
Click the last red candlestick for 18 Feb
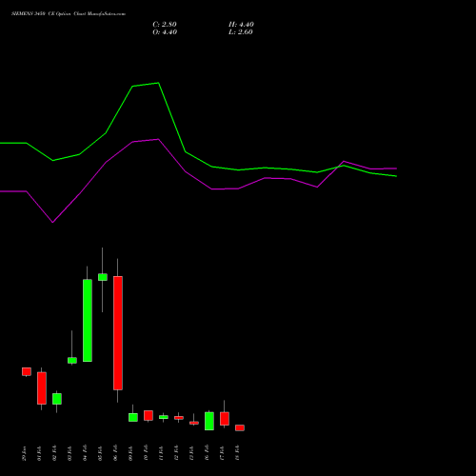(240, 427)
